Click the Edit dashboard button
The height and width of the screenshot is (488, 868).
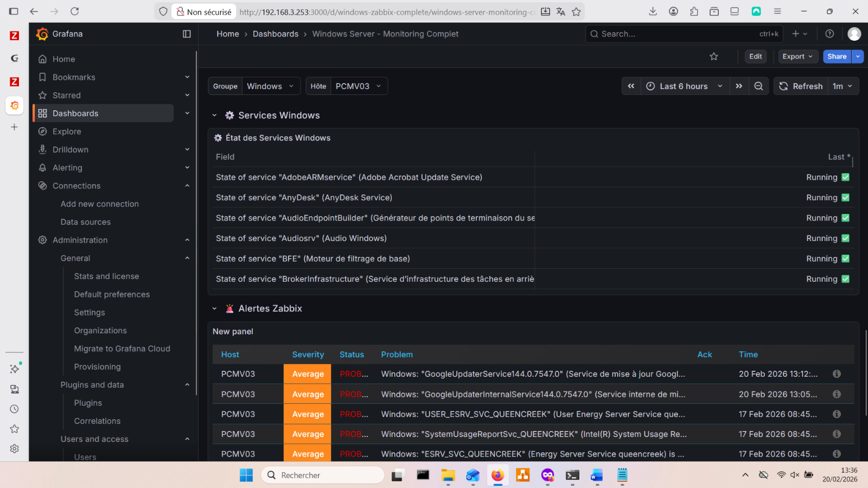pos(756,56)
